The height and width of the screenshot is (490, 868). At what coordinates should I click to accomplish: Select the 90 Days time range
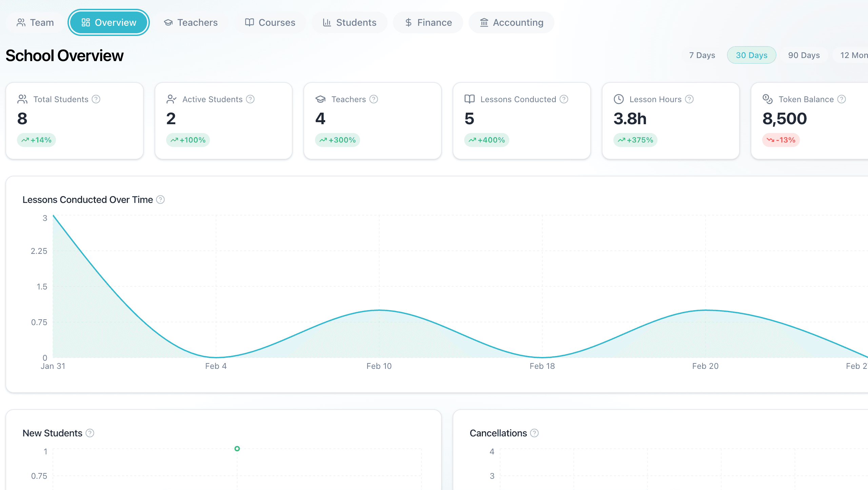804,55
